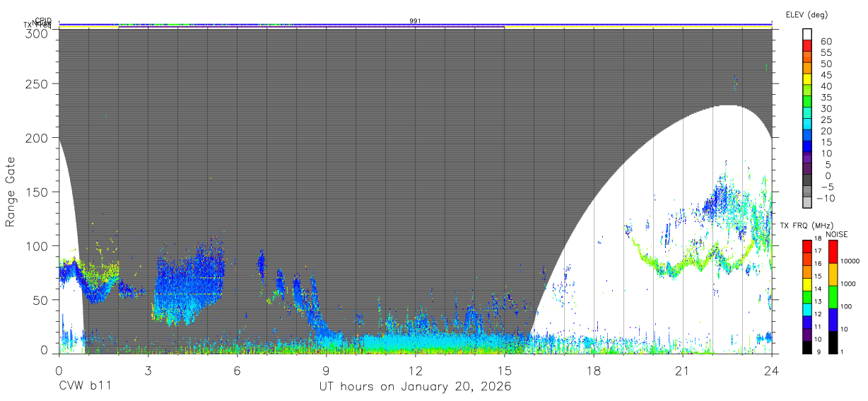This screenshot has height=401, width=868.
Task: Click the ELEV colorbar label "35"
Action: click(826, 98)
